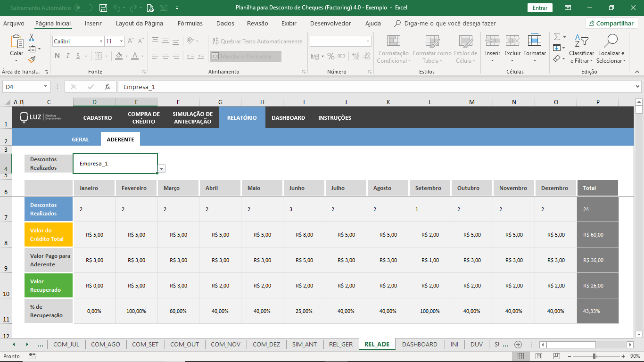The image size is (644, 362).
Task: Open the number format dropdown
Action: coord(368,41)
